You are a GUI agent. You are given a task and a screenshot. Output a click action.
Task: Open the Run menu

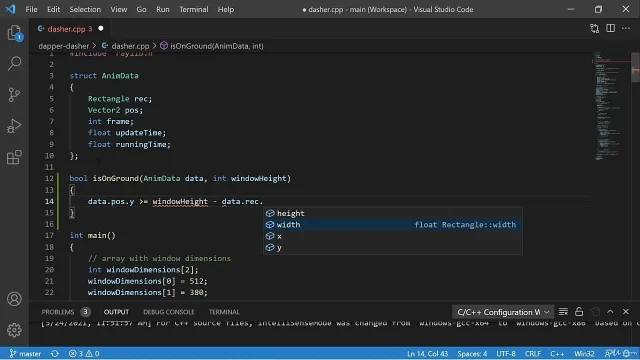(163, 9)
